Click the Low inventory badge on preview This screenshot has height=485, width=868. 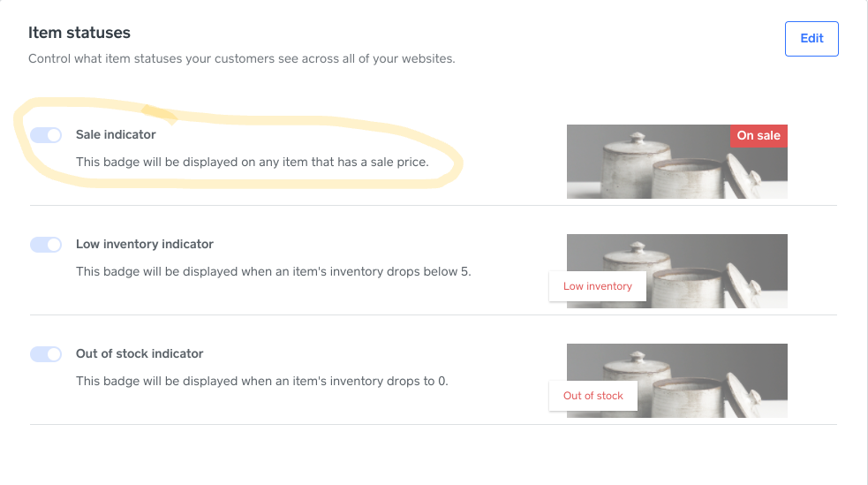click(x=597, y=286)
